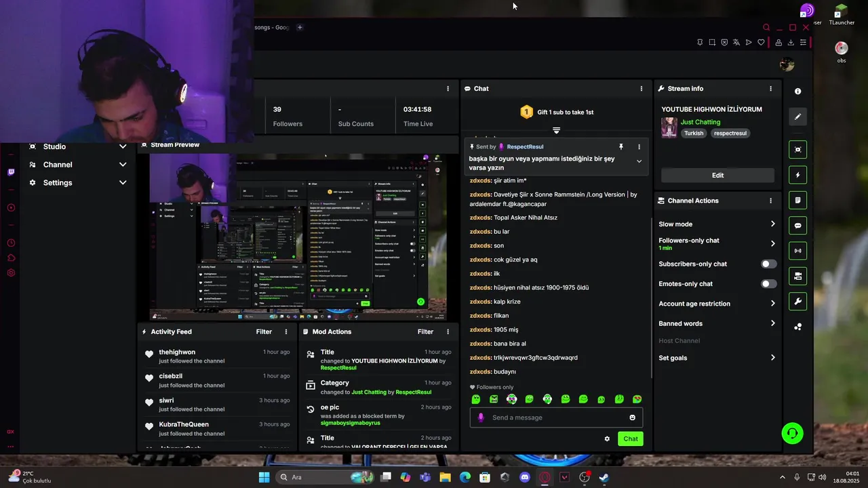Open the chat settings gear icon
Screen dimensions: 868x488
pyautogui.click(x=607, y=439)
